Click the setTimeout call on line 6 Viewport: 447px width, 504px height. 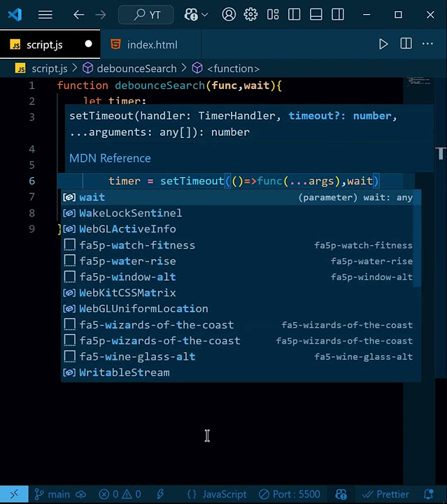click(x=192, y=181)
